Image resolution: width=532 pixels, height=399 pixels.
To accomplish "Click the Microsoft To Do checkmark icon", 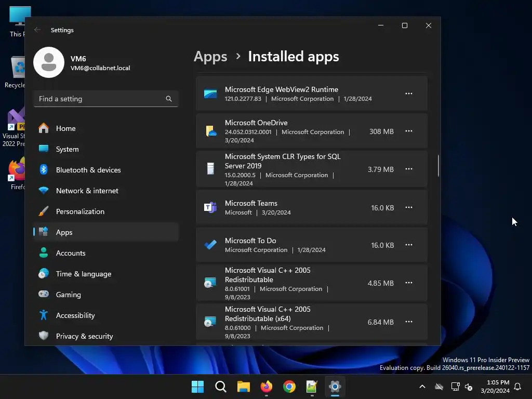I will pyautogui.click(x=210, y=245).
